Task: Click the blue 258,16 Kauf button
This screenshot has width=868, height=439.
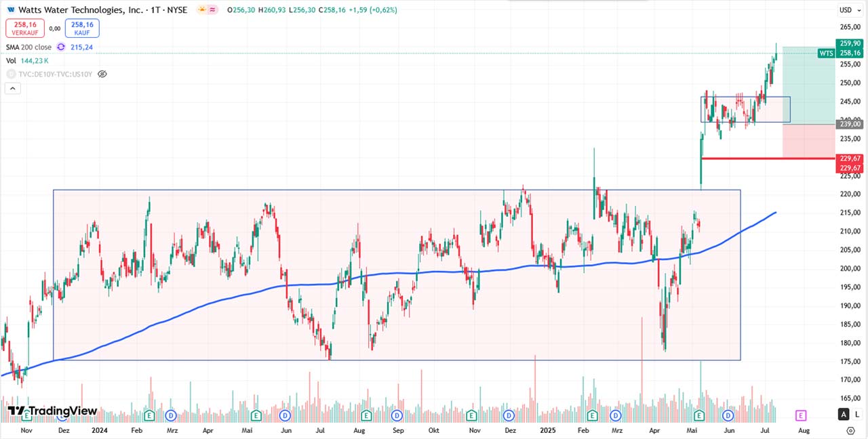Action: [82, 28]
